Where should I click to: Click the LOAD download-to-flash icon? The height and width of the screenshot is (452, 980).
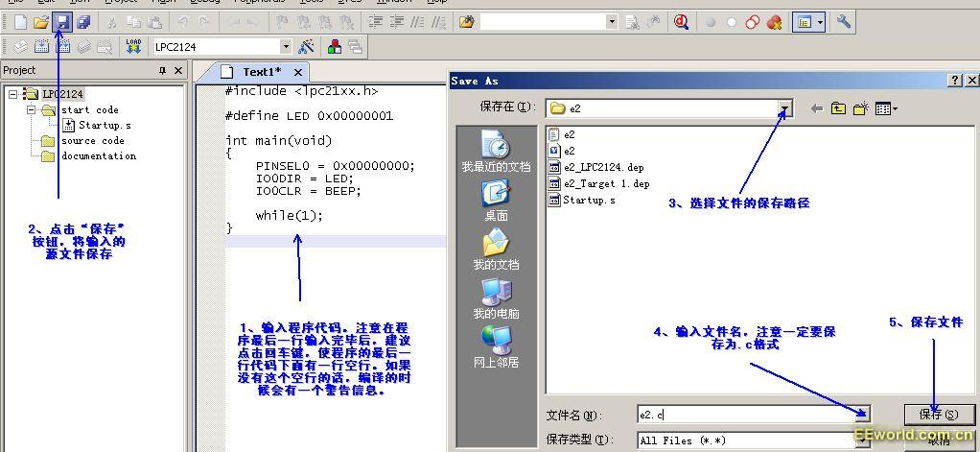(x=133, y=46)
